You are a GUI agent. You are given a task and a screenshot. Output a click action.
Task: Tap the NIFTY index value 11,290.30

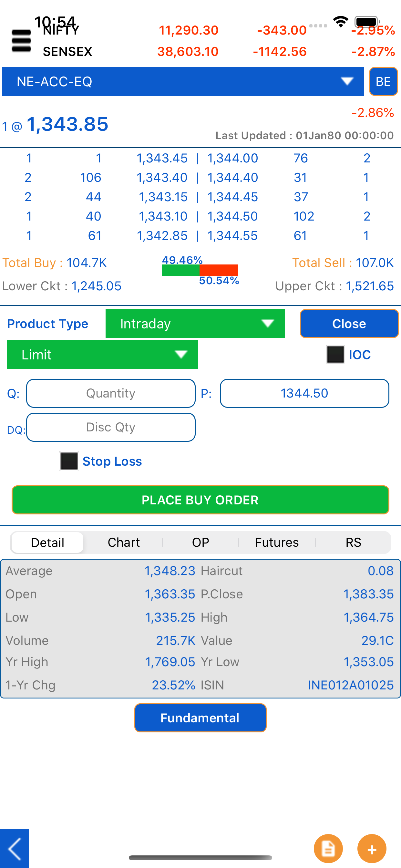point(189,30)
